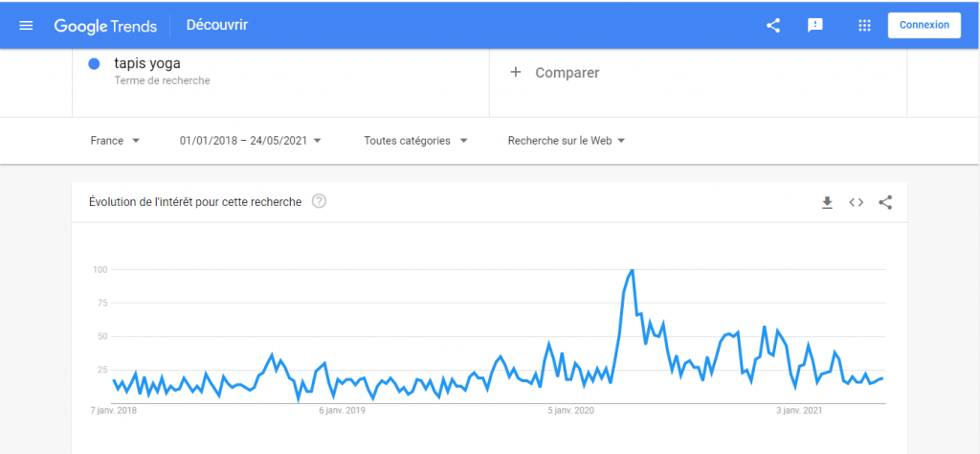Click the Connexion sign-in button

pyautogui.click(x=924, y=26)
